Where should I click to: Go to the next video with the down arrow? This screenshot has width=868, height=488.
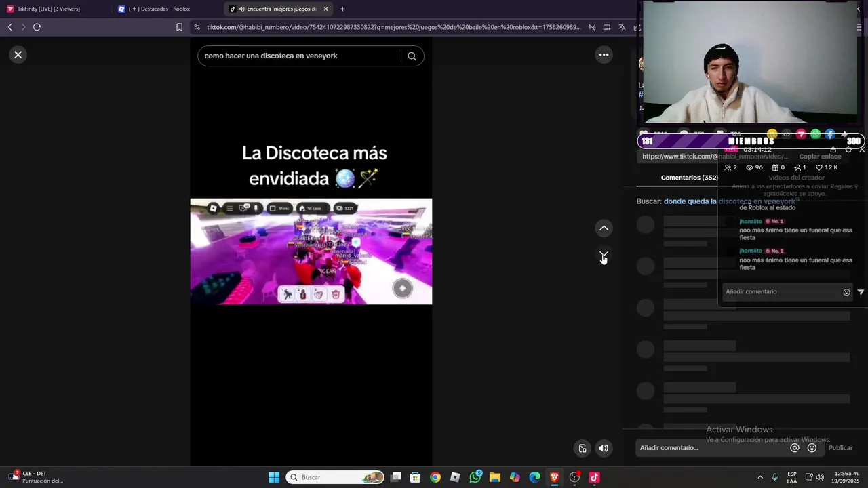pos(604,255)
